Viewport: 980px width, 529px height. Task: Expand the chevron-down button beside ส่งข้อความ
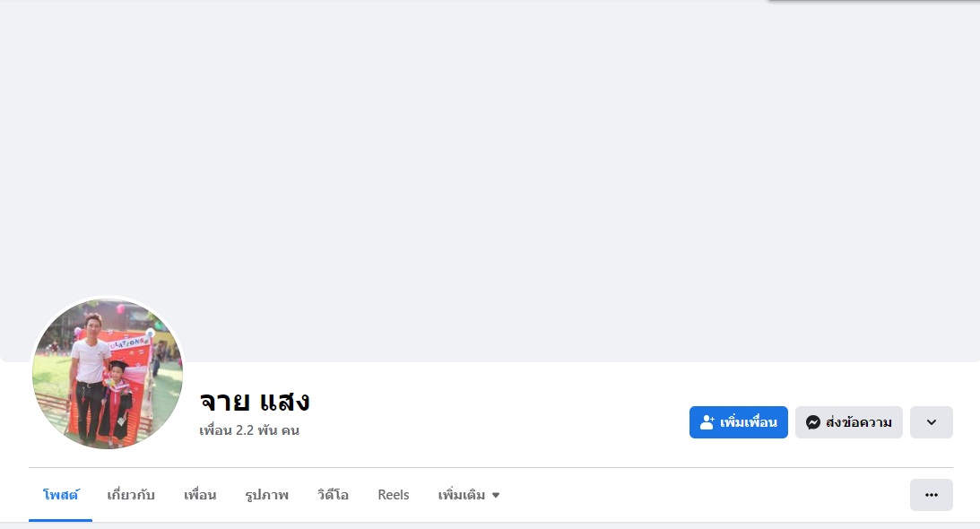[931, 422]
